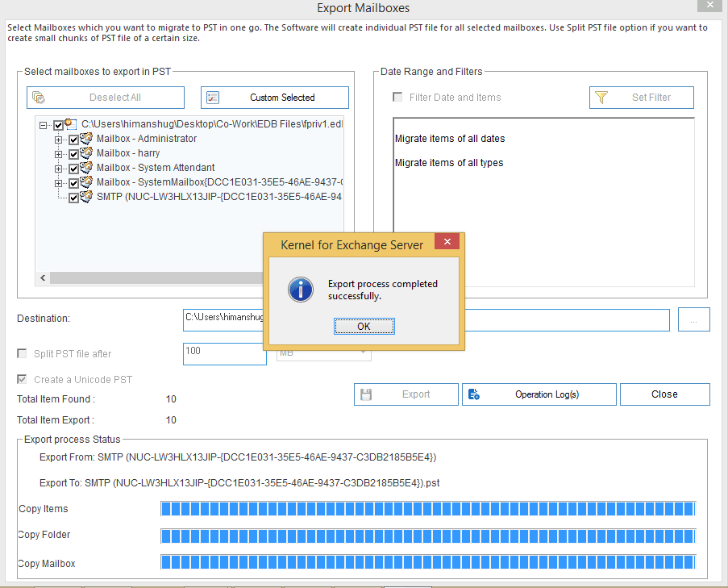
Task: Click the floppy disk Export icon
Action: tap(366, 394)
